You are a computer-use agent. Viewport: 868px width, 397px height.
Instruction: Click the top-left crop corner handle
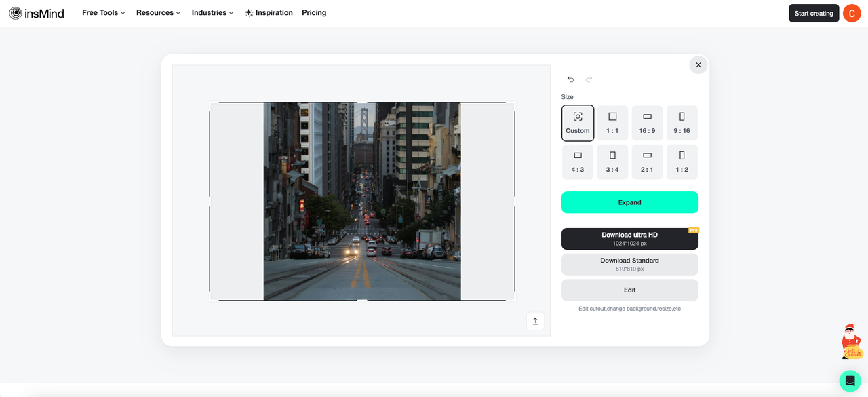pos(211,104)
